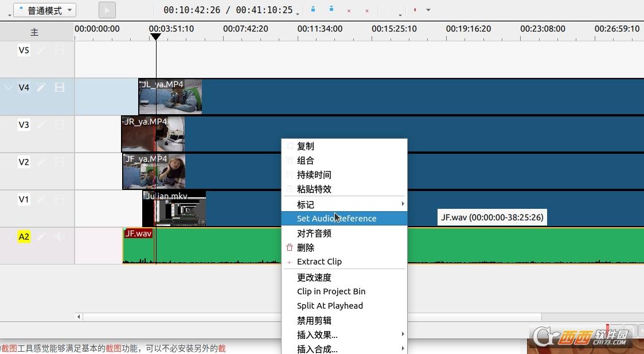Image resolution: width=644 pixels, height=354 pixels.
Task: Click the black playhead marker on ruler
Action: point(155,37)
